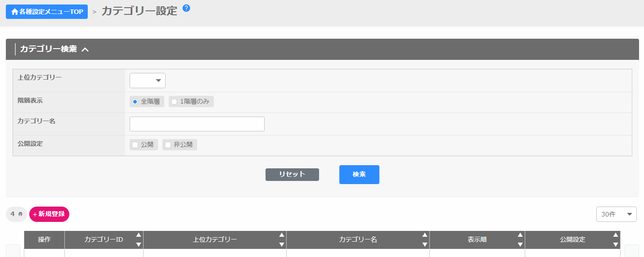Sort カテゴリー名 column descending arrow

click(x=425, y=244)
